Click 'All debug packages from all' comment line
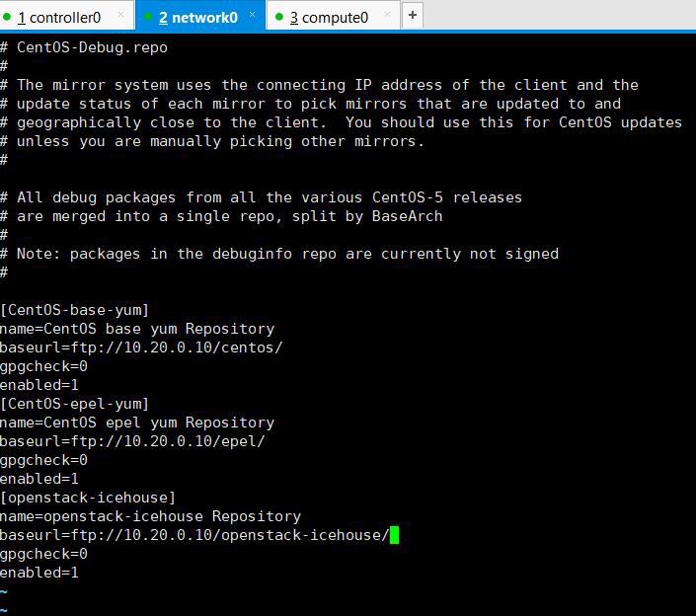The width and height of the screenshot is (696, 616). [261, 197]
